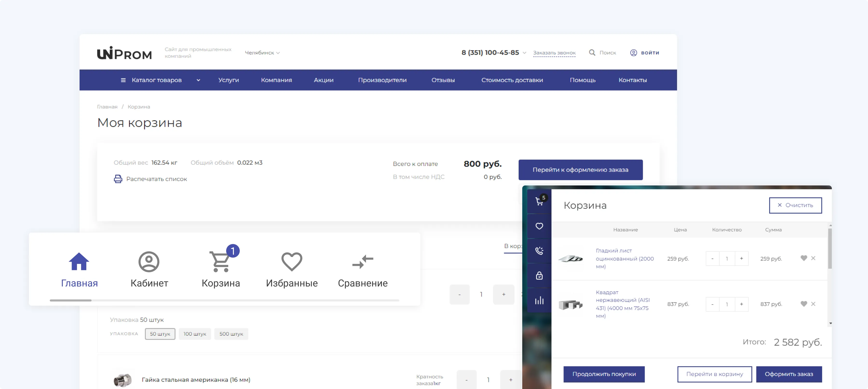
Task: Click Перейти к оформлению заказа button
Action: [580, 170]
